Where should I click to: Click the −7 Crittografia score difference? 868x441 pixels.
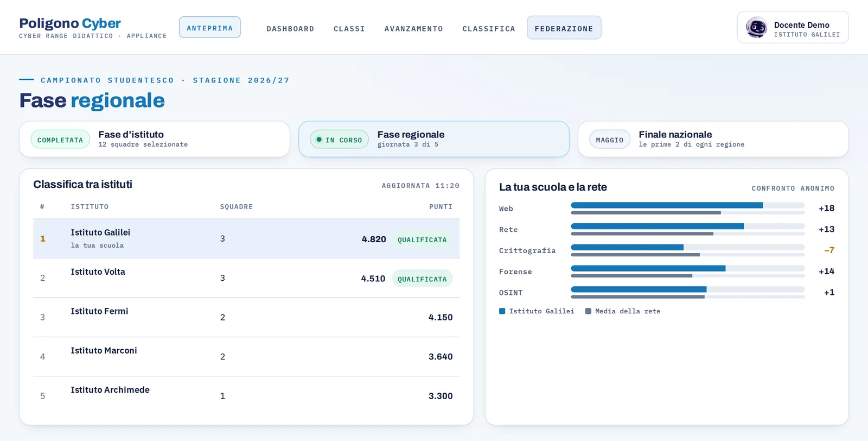[x=829, y=250]
